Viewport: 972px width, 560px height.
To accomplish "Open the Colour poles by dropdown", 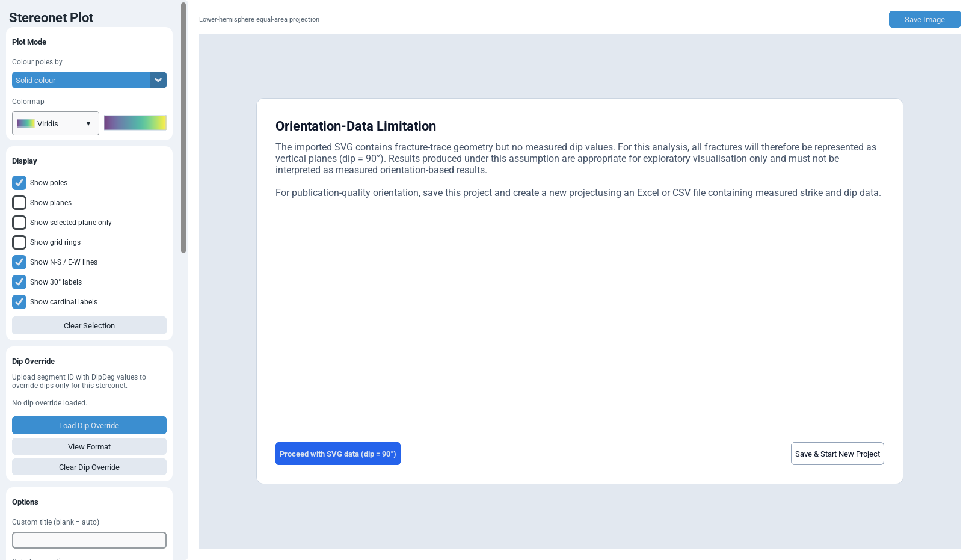I will click(89, 80).
